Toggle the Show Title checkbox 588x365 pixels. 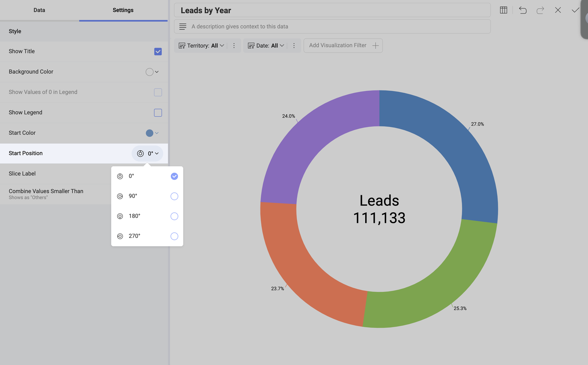[x=158, y=52]
